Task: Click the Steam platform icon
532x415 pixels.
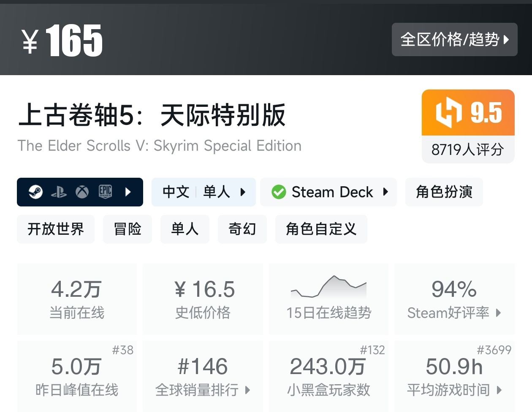Action: tap(35, 192)
